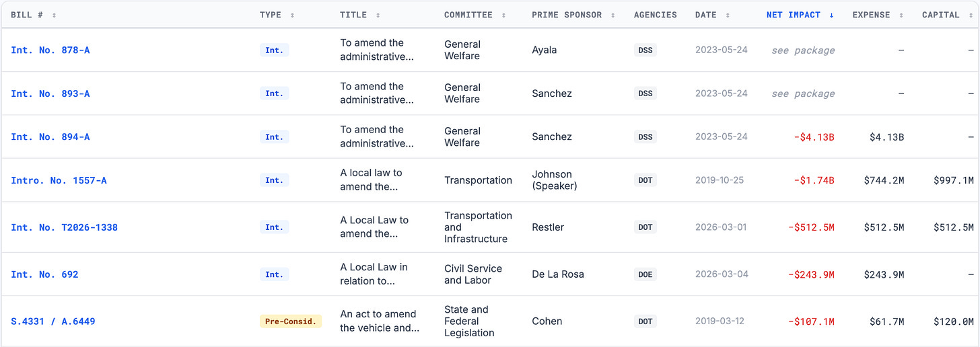Click the Pre-Consid. type badge
980x347 pixels.
pyautogui.click(x=291, y=321)
